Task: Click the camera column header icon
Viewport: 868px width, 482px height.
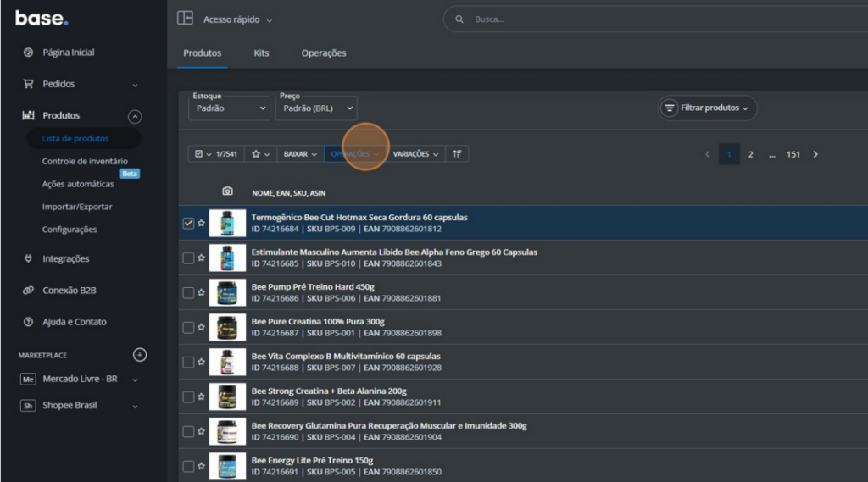Action: point(227,191)
